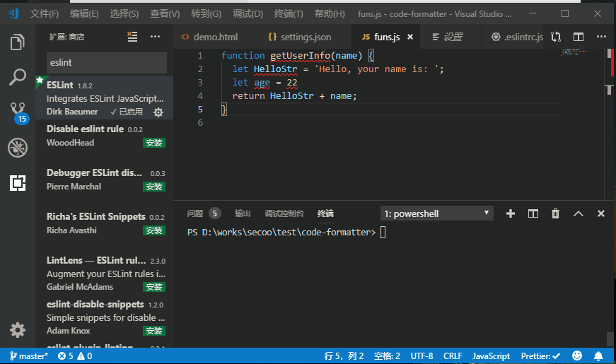This screenshot has height=364, width=616.
Task: Install Debugger ESLint extension
Action: [x=154, y=187]
